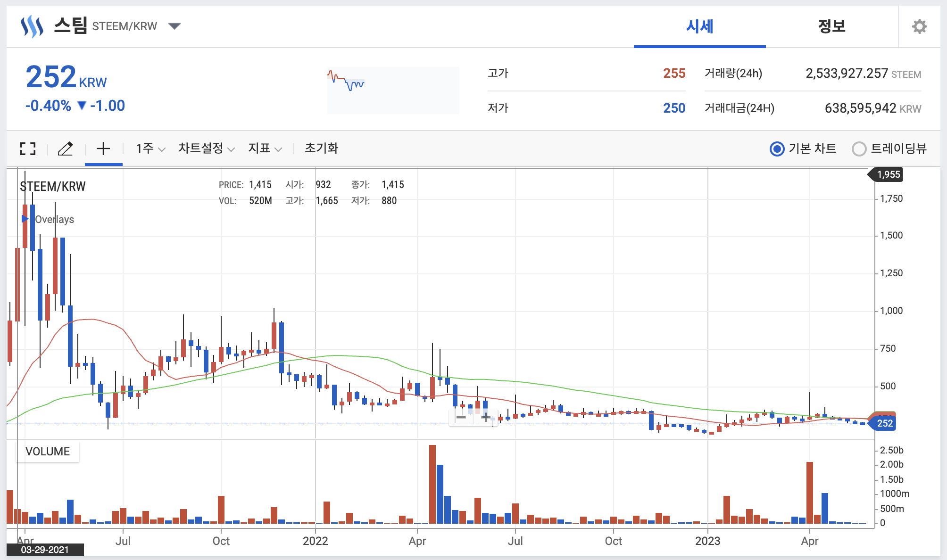947x560 pixels.
Task: Zoom out chart with minus icon
Action: 461,417
